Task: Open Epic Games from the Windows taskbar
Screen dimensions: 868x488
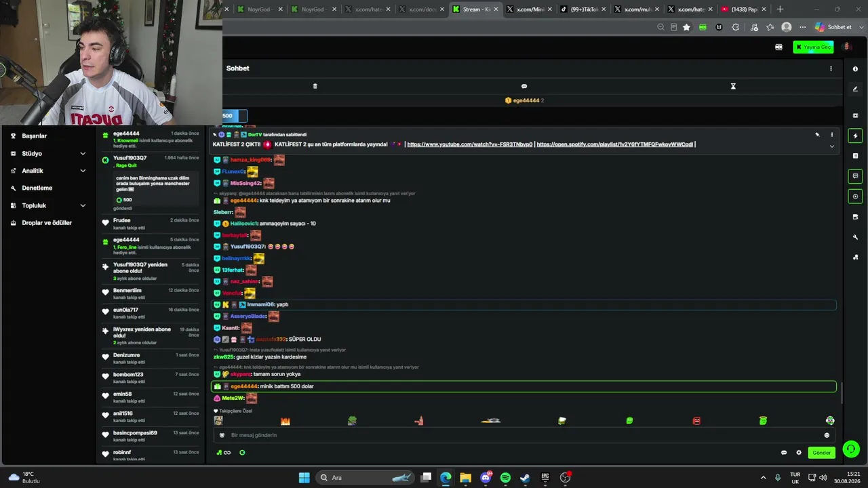Action: point(545,478)
